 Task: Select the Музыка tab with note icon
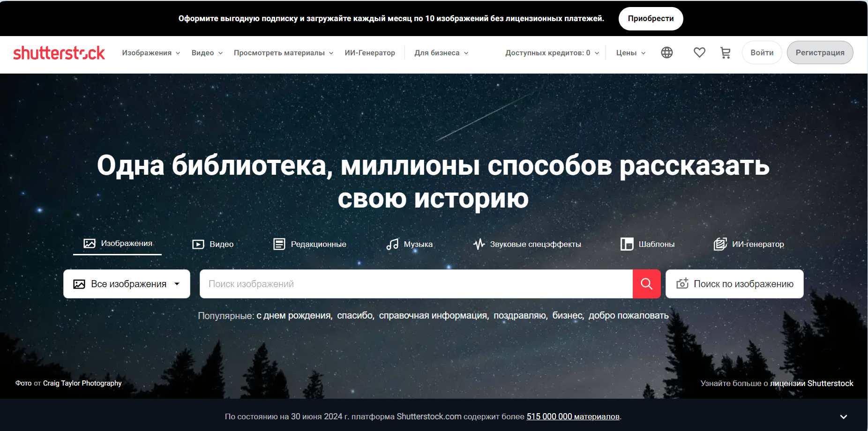pyautogui.click(x=410, y=244)
